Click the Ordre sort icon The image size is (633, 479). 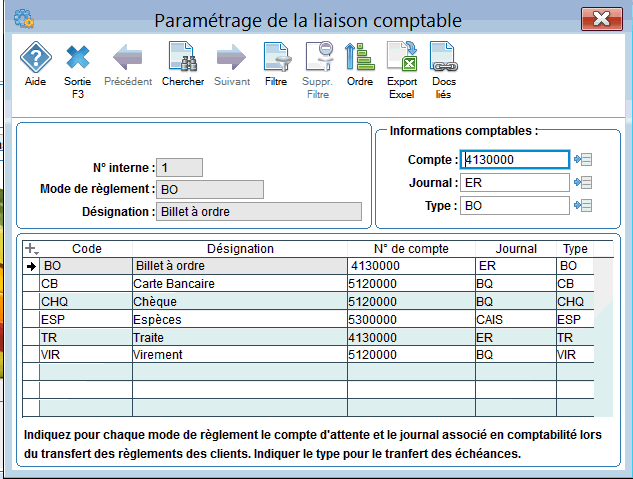click(359, 58)
